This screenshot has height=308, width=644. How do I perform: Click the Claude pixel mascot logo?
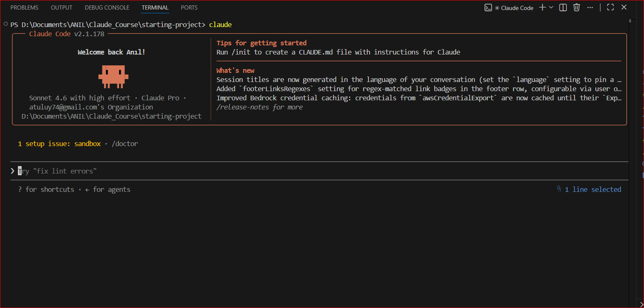tap(113, 77)
